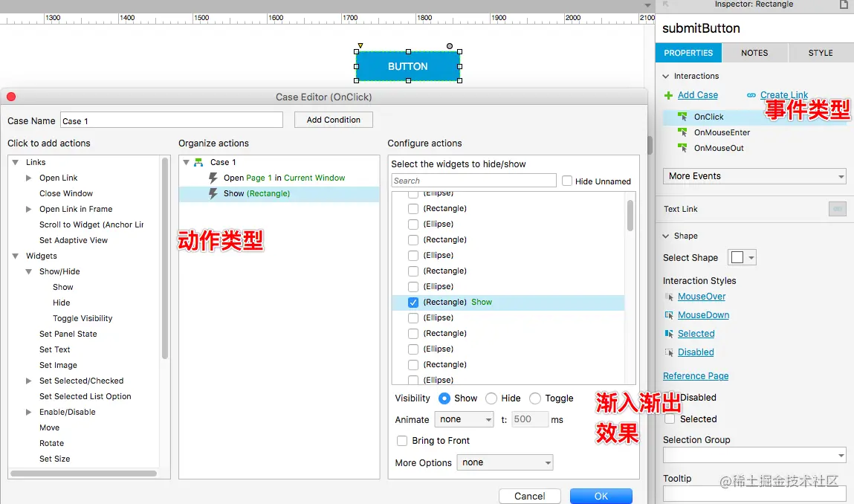Click the OK button
854x504 pixels.
point(601,497)
